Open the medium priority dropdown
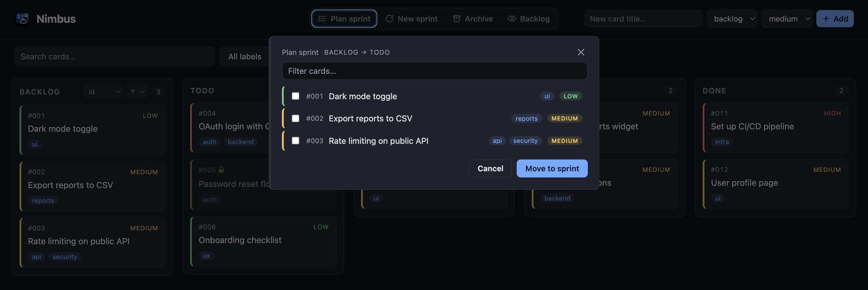The height and width of the screenshot is (290, 868). (787, 19)
